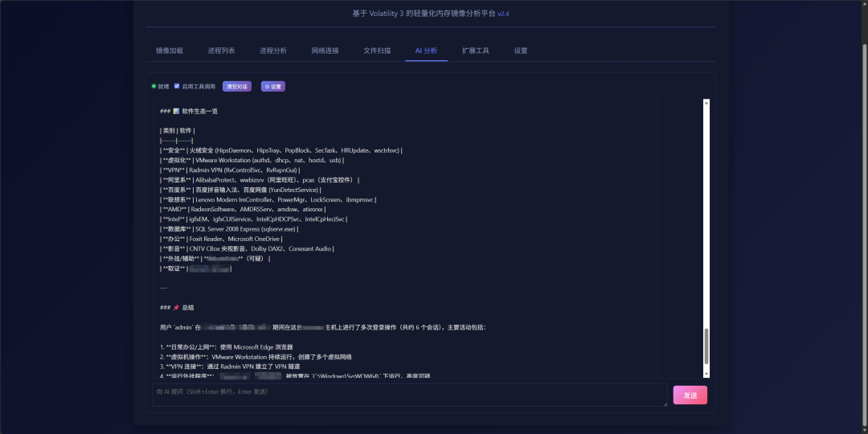This screenshot has height=434, width=868.
Task: Click the pushpin emoji beside 总结
Action: 176,308
